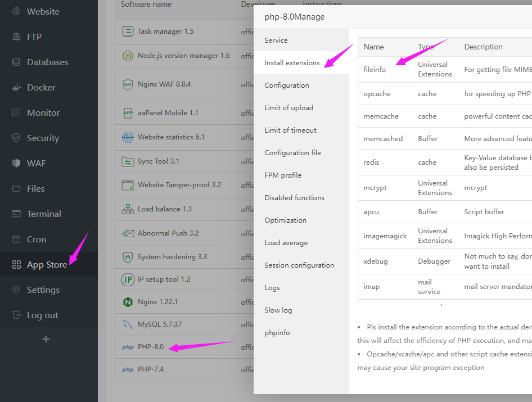Screen dimensions: 532x402
Task: Click the Docker whale icon
Action: [16, 88]
